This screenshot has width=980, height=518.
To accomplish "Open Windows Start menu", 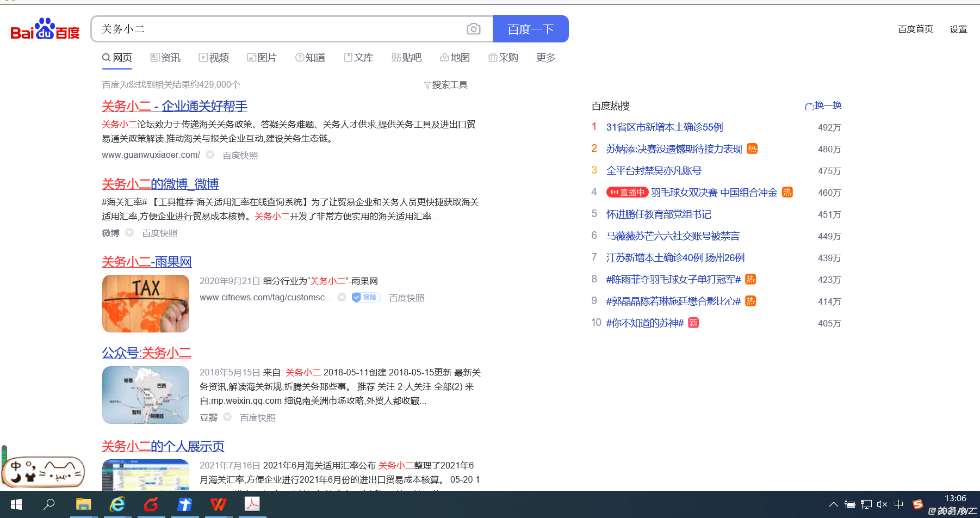I will [x=16, y=504].
